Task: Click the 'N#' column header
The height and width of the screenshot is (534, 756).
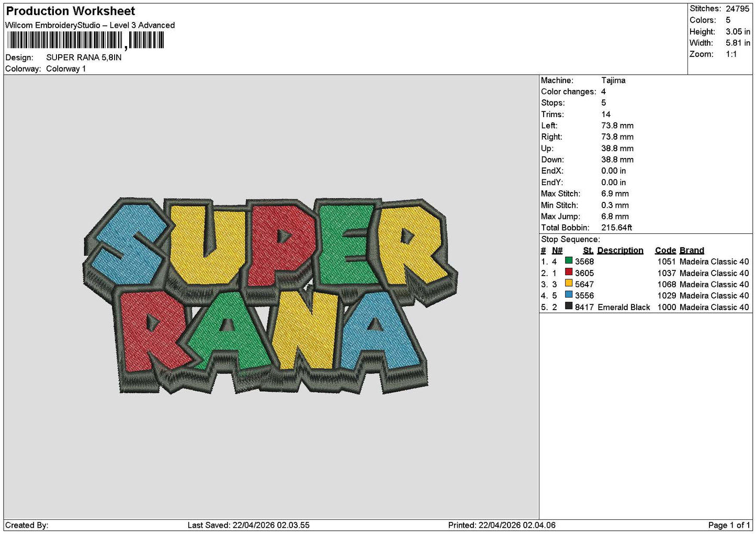Action: 557,251
